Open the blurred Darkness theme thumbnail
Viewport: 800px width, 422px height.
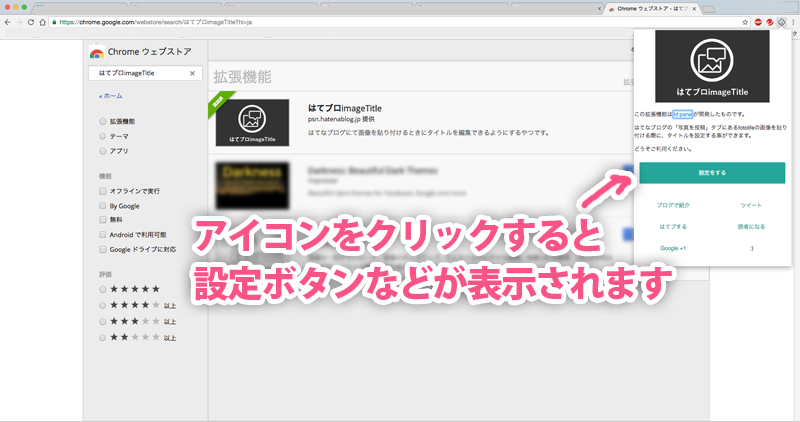click(253, 186)
